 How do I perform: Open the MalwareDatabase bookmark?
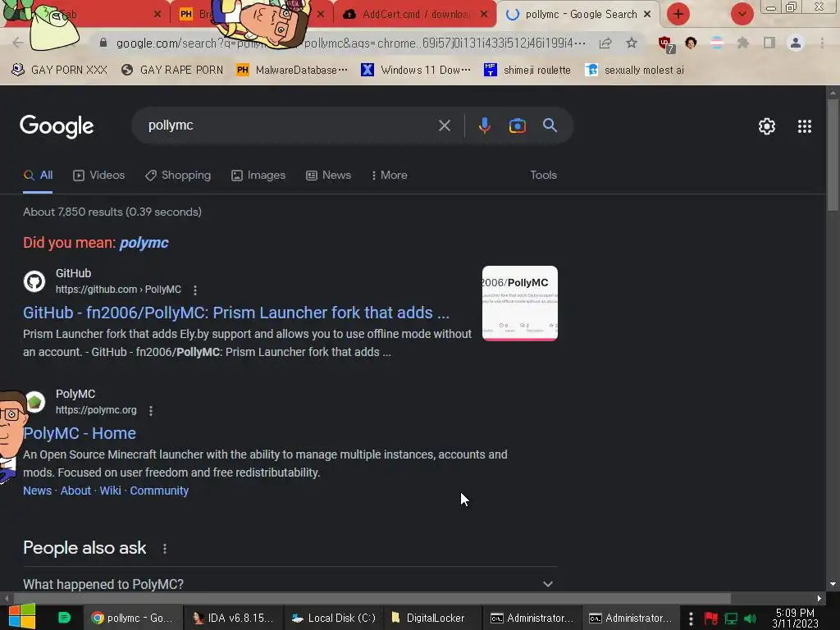[x=292, y=71]
